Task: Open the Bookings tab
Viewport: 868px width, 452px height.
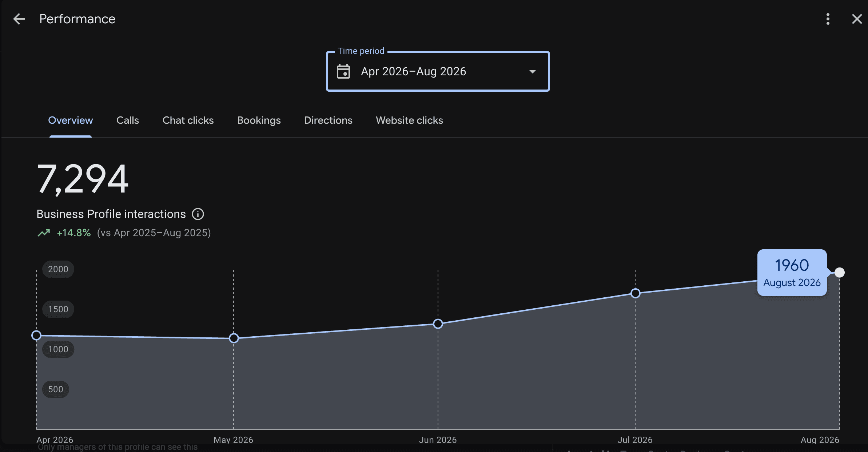Action: pyautogui.click(x=259, y=120)
